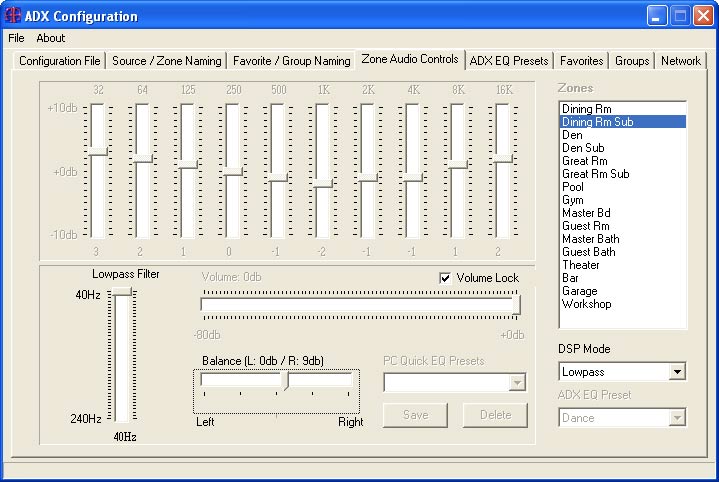Screen dimensions: 719x482
Task: Select the Den zone
Action: point(623,135)
